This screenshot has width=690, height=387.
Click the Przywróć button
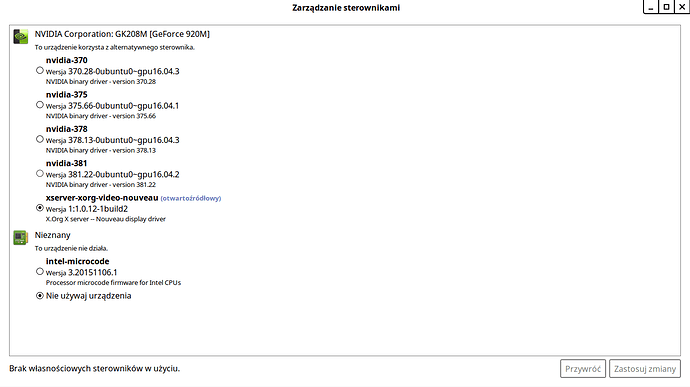[583, 369]
